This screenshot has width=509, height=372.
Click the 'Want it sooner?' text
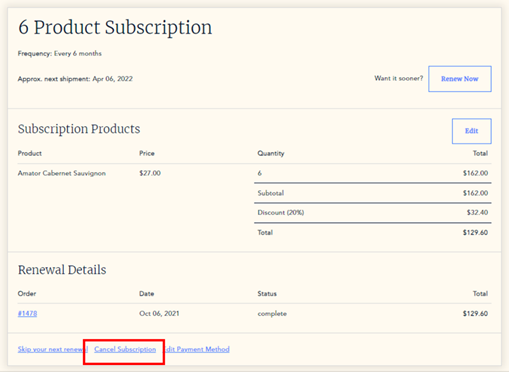(x=398, y=78)
